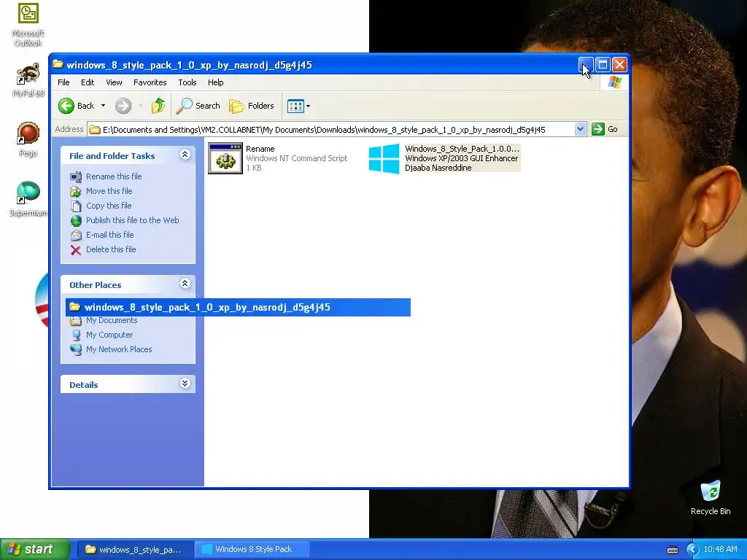Open My Network Places link
Viewport: 747px width, 560px height.
coord(119,349)
